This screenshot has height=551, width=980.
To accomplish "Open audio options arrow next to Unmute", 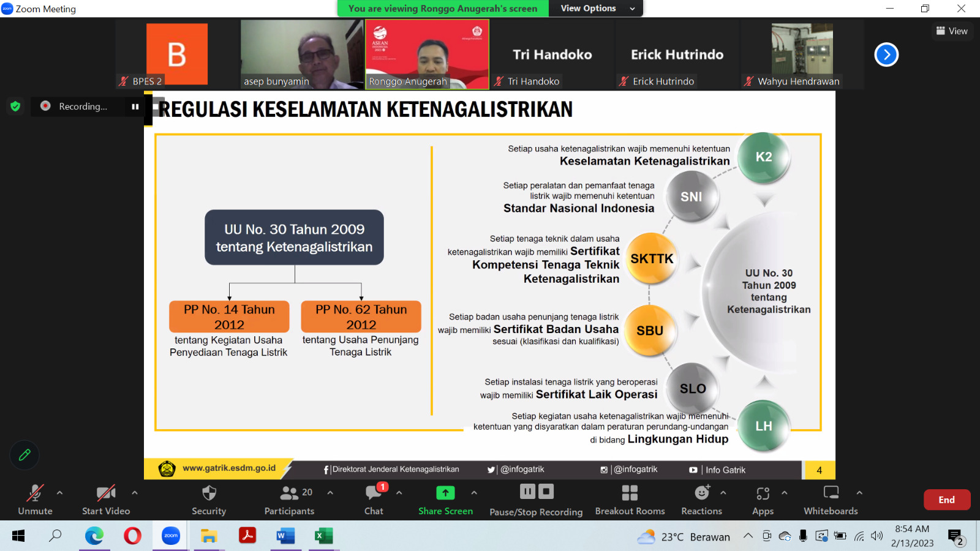I will point(59,492).
